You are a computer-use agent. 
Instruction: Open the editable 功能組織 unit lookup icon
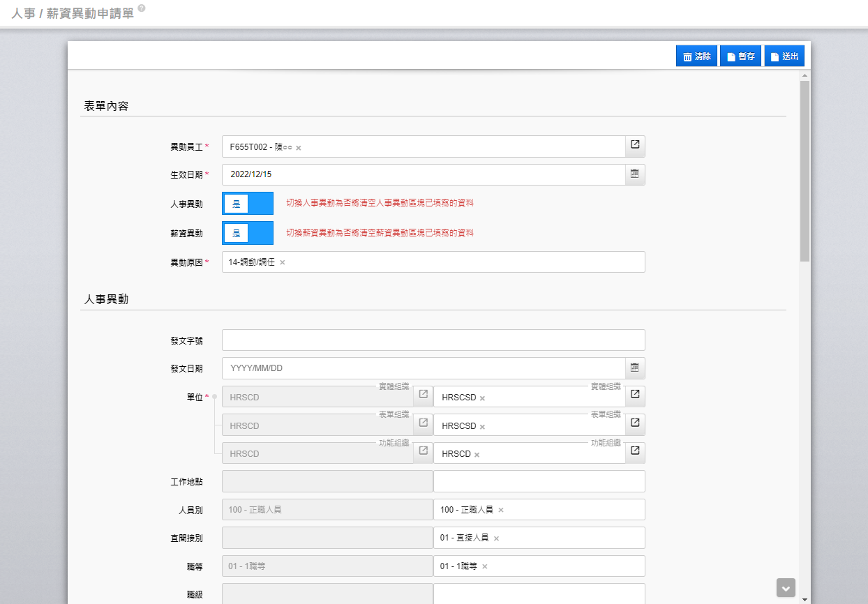pyautogui.click(x=635, y=451)
